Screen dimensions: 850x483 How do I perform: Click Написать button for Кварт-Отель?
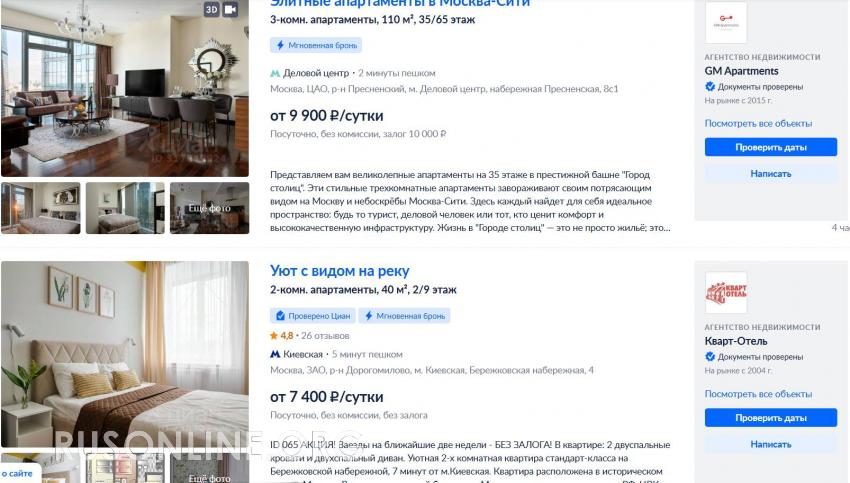[771, 444]
